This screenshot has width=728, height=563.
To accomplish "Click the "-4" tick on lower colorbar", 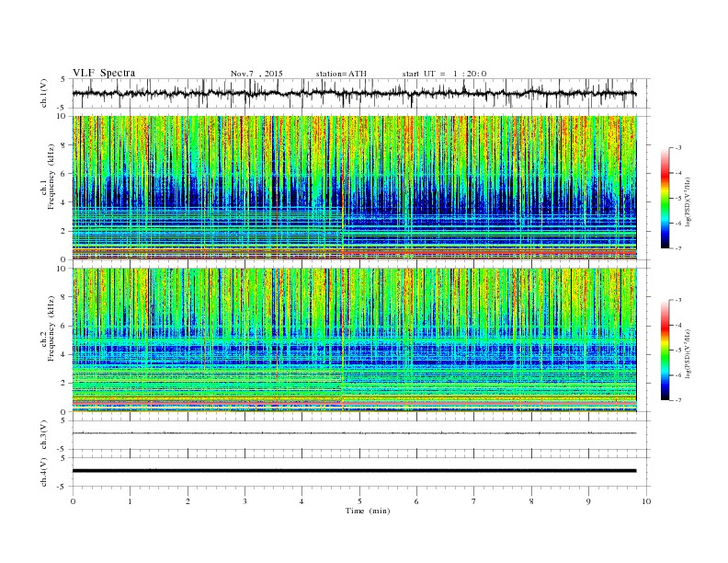I will point(677,325).
